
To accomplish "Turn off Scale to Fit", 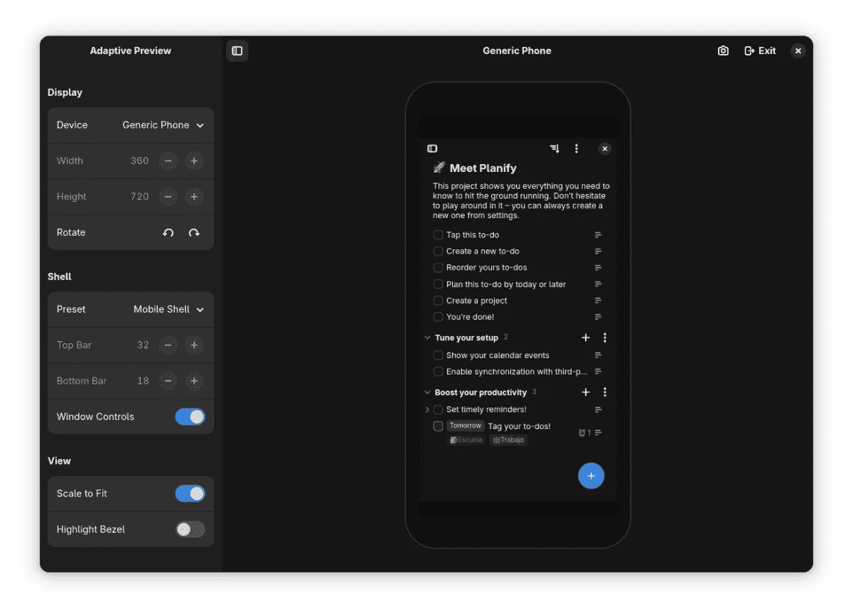I will pyautogui.click(x=190, y=494).
